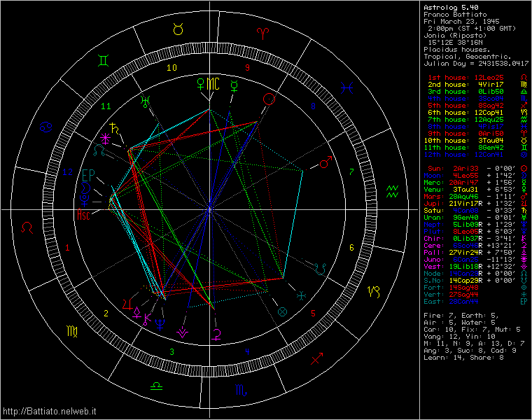532x420 pixels.
Task: Select the blue Neptune trident symbol
Action: (x=160, y=323)
